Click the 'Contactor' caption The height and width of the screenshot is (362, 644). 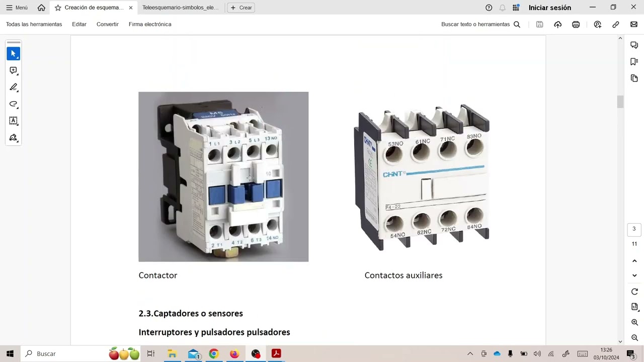[158, 276]
